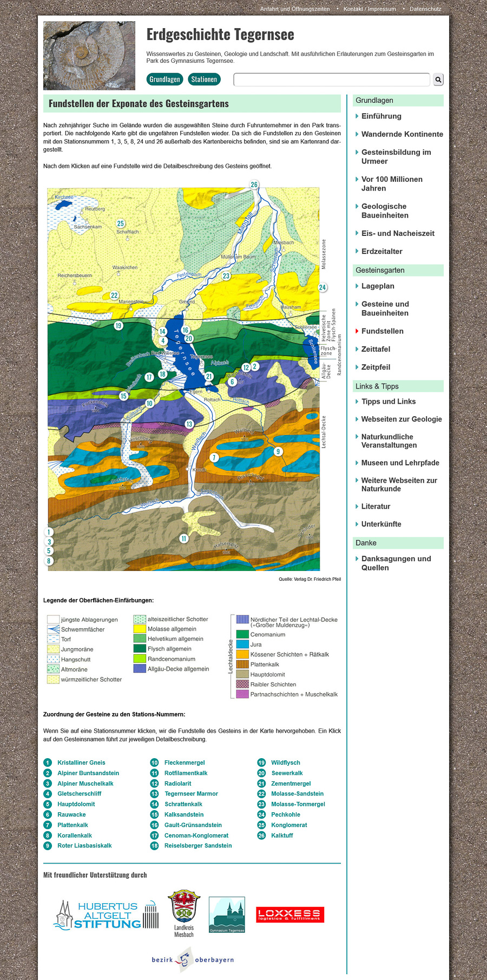Open map marker 21 near Tegernsee

pos(209,377)
